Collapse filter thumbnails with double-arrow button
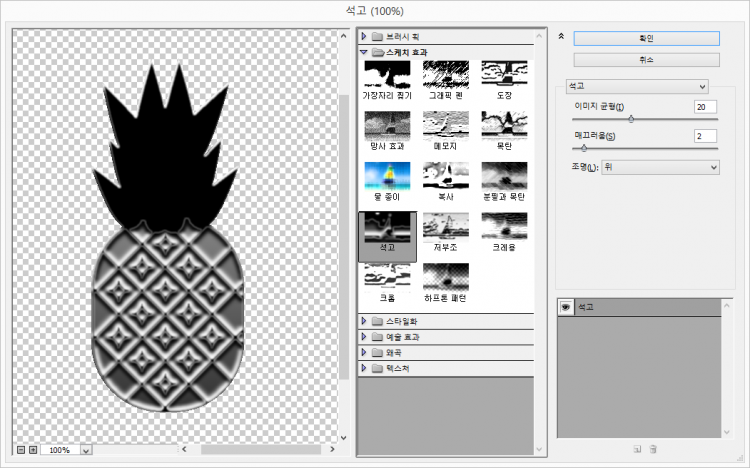750x468 pixels. tap(561, 36)
